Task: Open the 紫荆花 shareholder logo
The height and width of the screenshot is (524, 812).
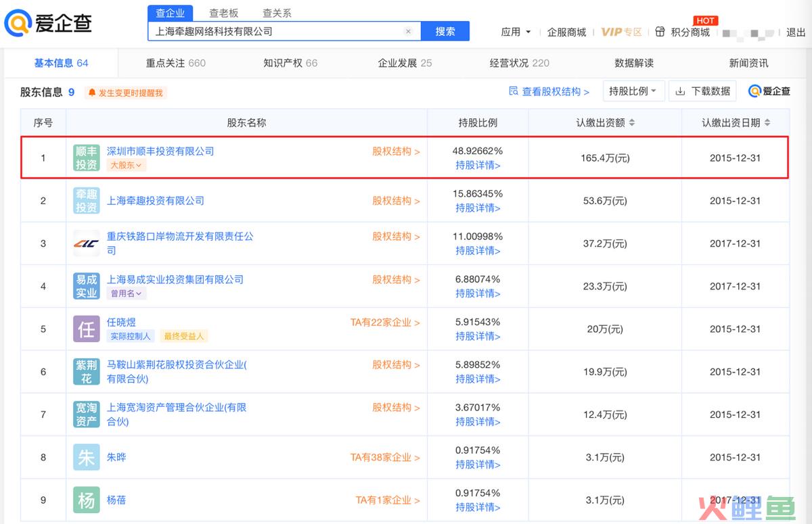Action: (x=87, y=372)
